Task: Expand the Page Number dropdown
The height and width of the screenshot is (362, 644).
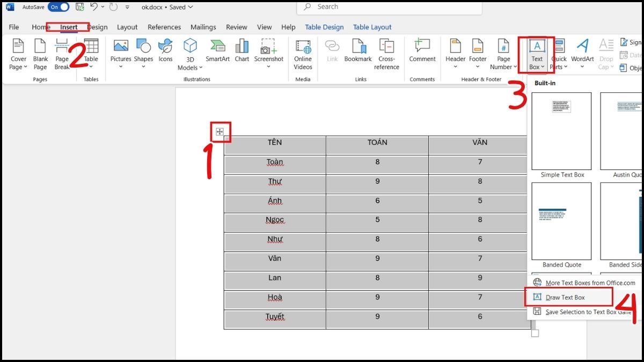Action: [x=503, y=67]
